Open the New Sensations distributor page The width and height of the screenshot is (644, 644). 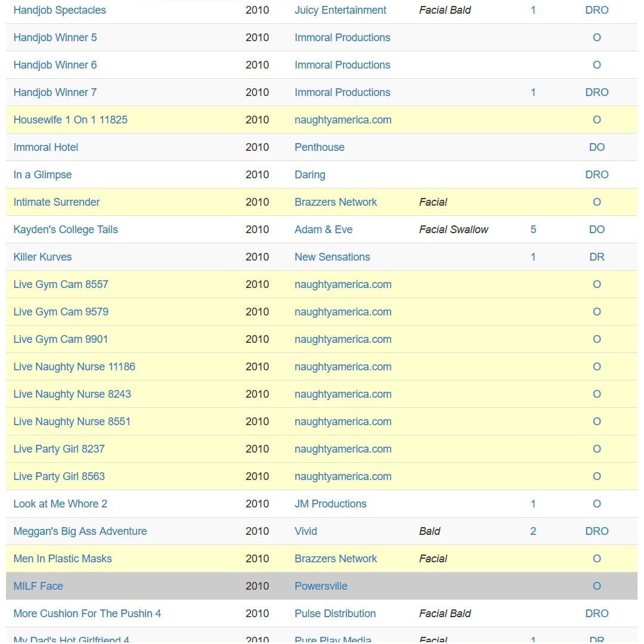(332, 257)
